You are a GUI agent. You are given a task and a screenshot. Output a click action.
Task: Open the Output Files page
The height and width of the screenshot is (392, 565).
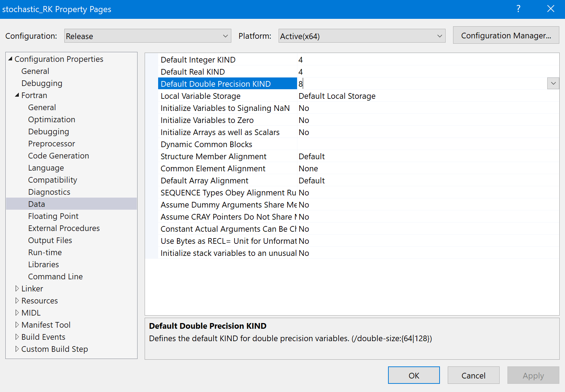50,240
